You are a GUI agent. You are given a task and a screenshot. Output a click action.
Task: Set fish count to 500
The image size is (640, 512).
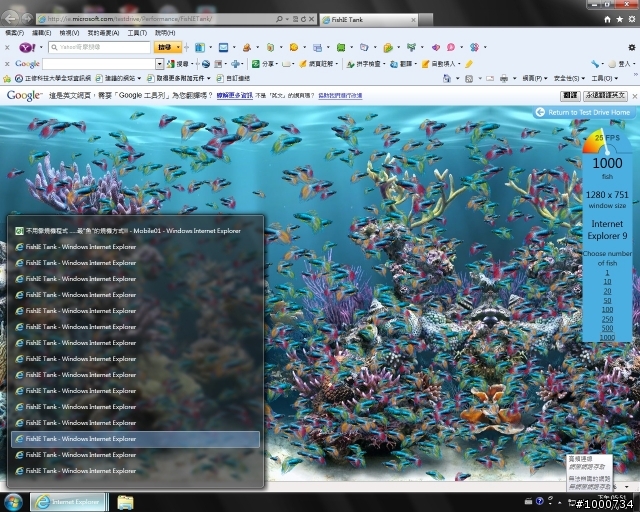[607, 328]
